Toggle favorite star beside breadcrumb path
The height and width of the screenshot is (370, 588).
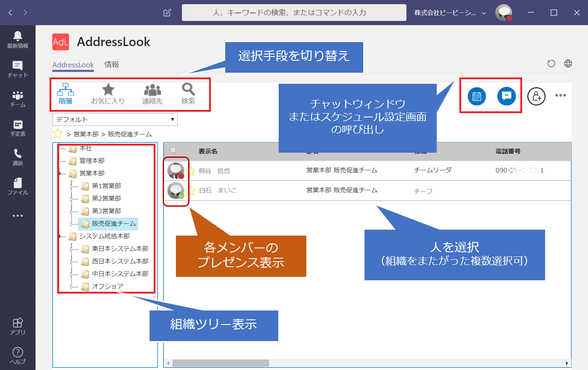tap(58, 134)
